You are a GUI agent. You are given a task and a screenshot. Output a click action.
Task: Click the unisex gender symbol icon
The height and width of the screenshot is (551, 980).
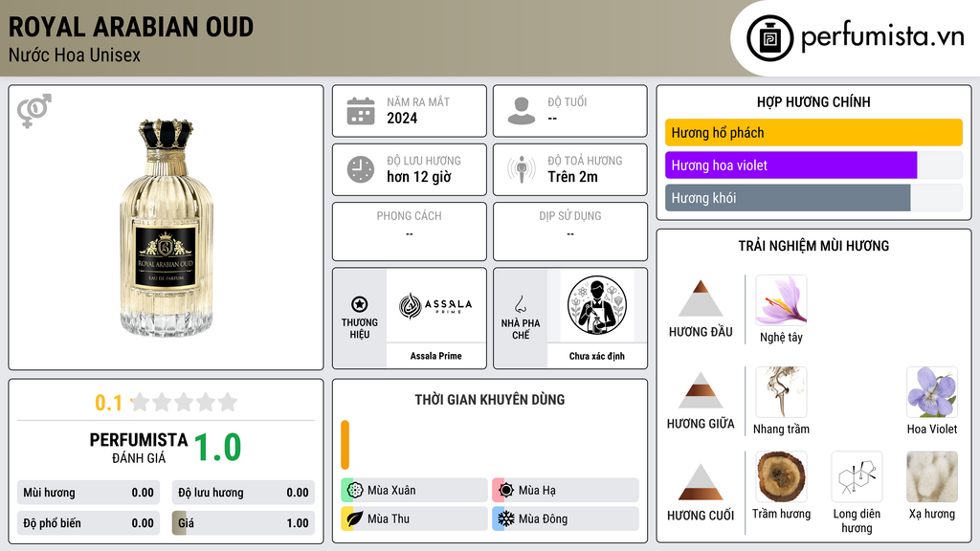33,111
